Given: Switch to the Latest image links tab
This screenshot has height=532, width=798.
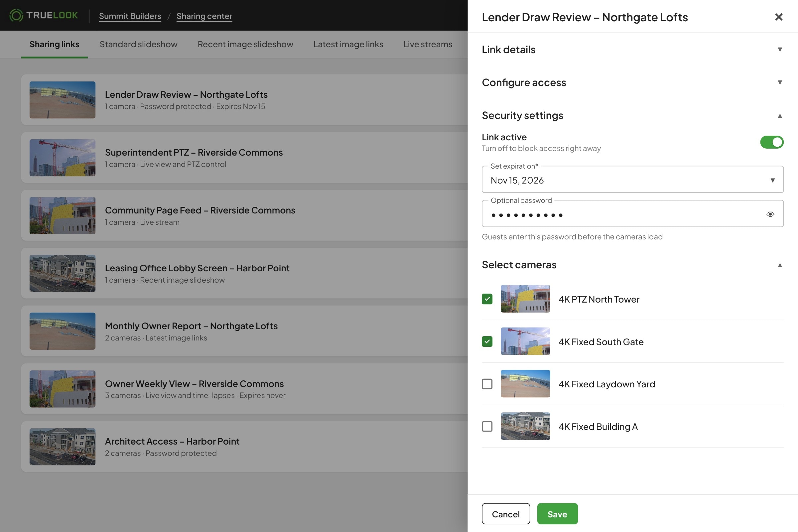Looking at the screenshot, I should tap(348, 44).
